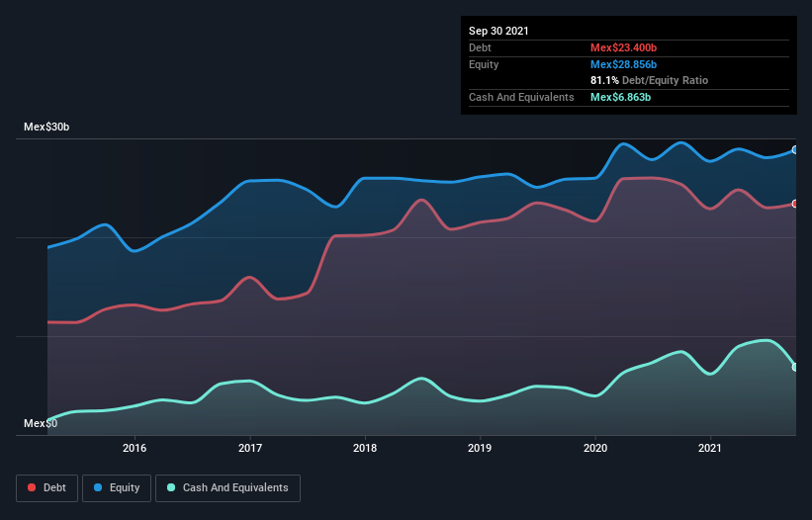
Task: Toggle the Equity series legend button
Action: point(117,488)
